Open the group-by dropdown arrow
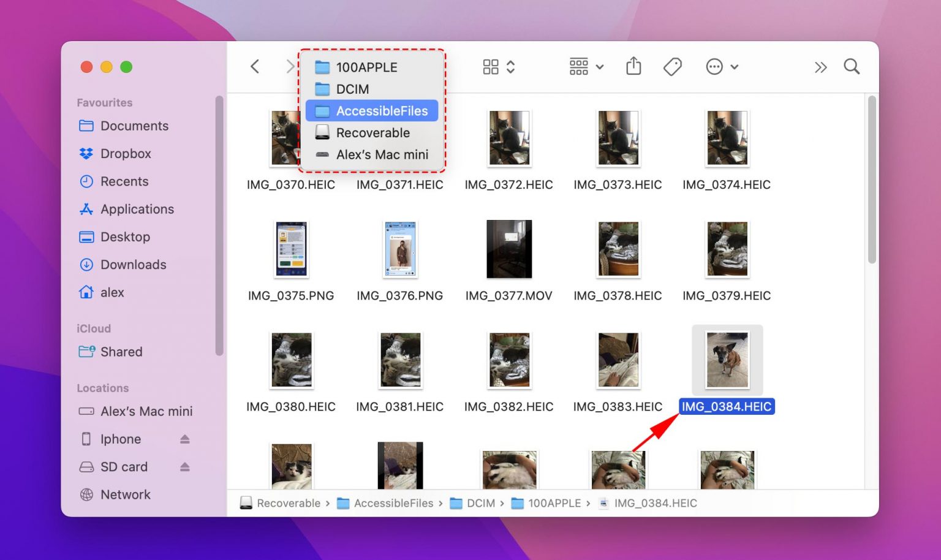The image size is (941, 560). tap(600, 67)
